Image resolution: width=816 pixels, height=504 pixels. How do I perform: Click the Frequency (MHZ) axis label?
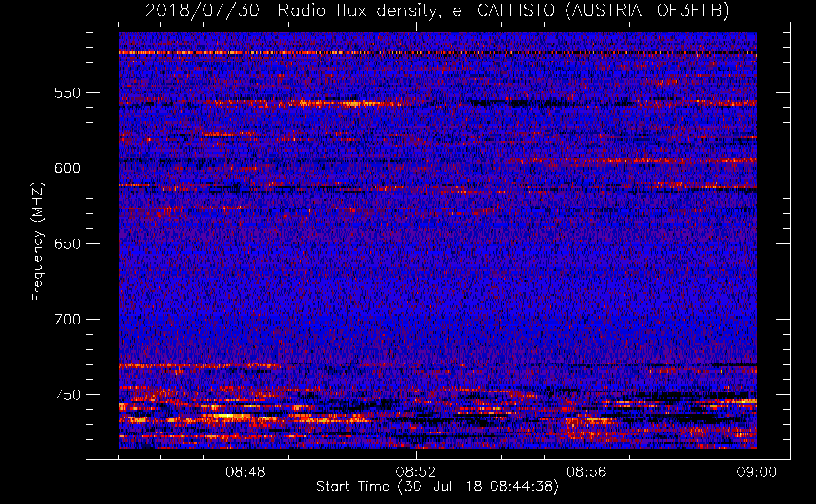coord(38,242)
